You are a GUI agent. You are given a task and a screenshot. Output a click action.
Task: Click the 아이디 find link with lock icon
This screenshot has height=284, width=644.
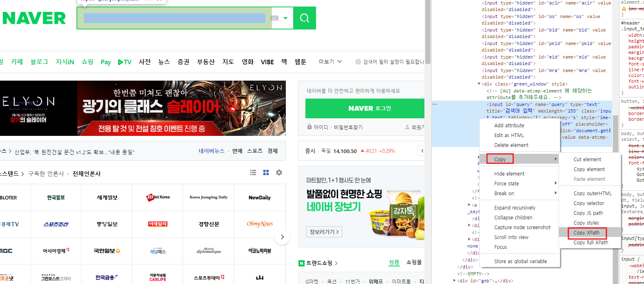(318, 127)
